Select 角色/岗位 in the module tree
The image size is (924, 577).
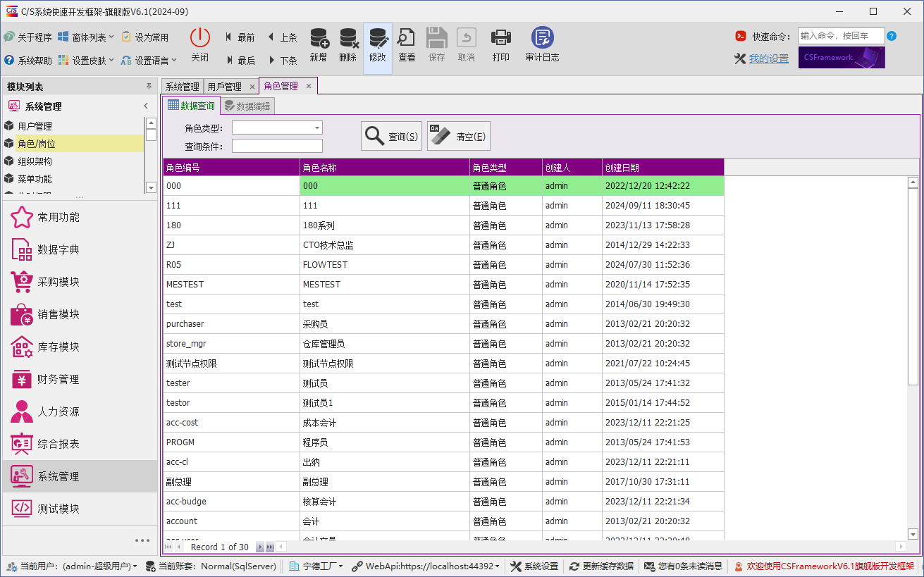pos(73,144)
